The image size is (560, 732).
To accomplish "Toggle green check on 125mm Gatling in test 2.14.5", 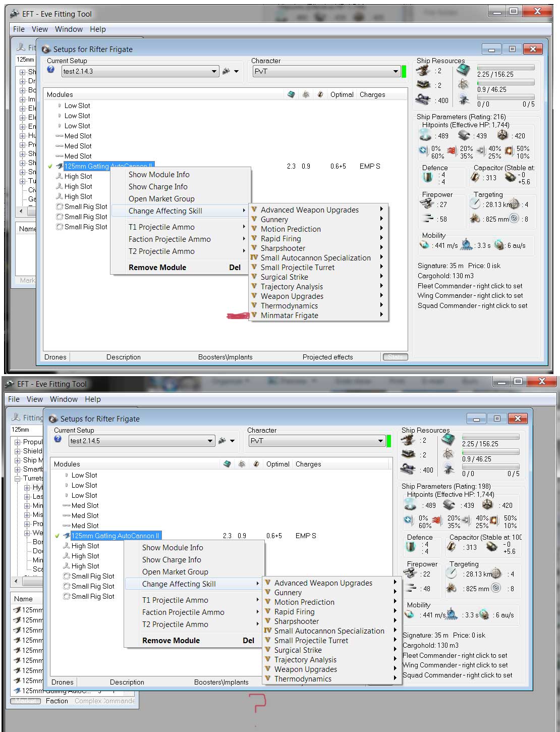I will pyautogui.click(x=58, y=536).
